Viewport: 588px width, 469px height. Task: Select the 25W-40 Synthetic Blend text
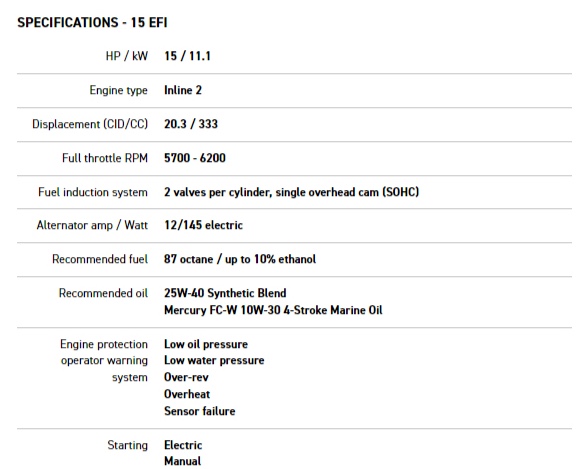(x=225, y=293)
